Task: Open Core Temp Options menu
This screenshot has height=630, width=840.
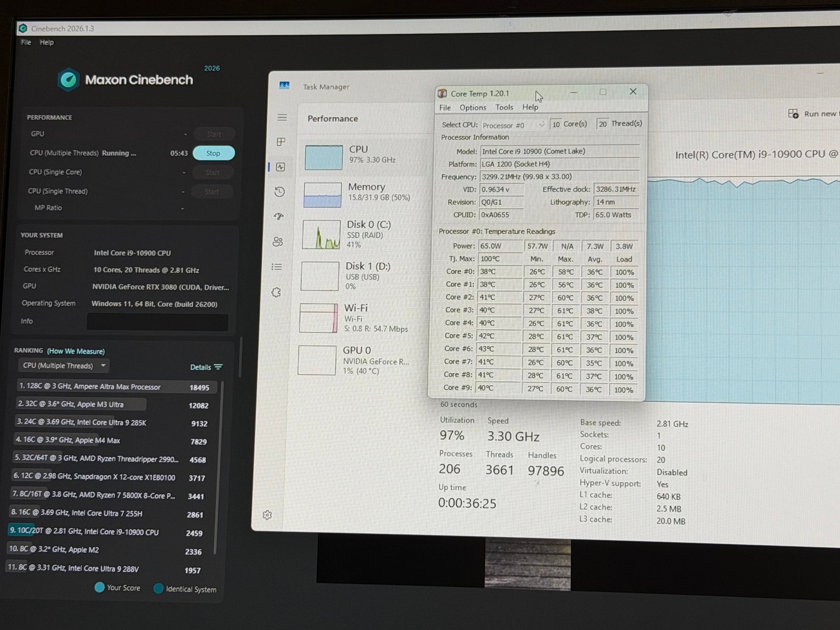Action: pos(472,108)
